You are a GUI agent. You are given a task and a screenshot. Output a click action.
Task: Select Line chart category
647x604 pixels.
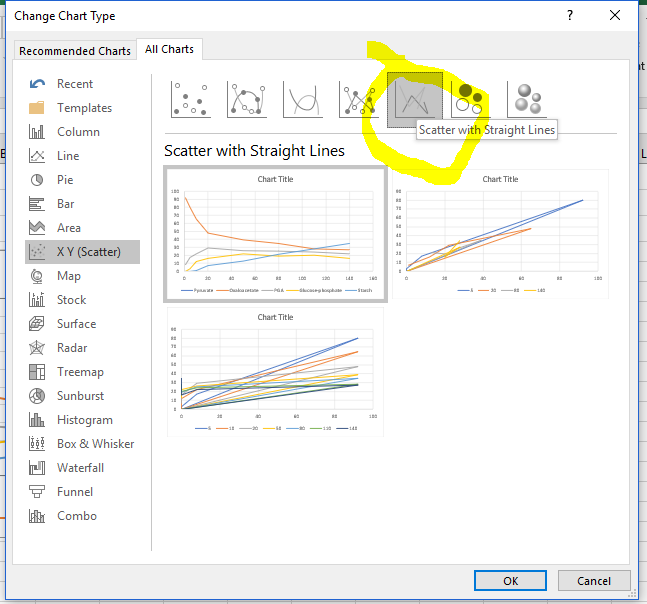(x=83, y=156)
